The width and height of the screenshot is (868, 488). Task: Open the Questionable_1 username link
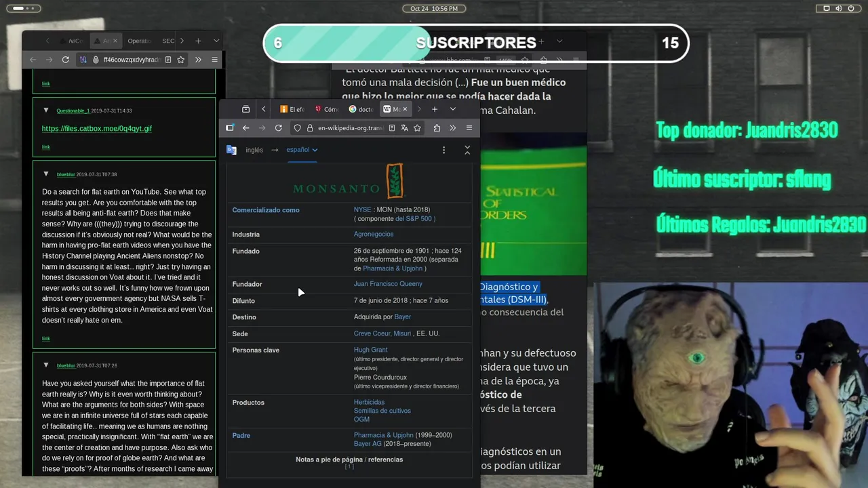point(73,110)
